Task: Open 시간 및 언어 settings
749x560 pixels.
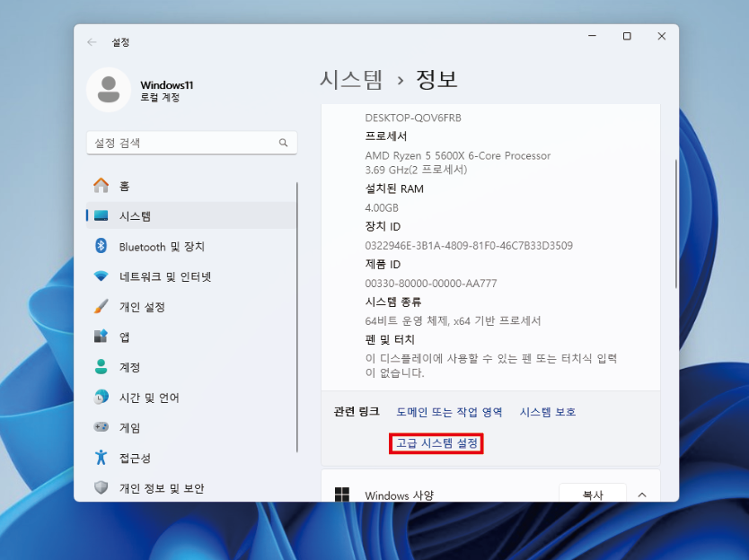Action: (x=191, y=398)
